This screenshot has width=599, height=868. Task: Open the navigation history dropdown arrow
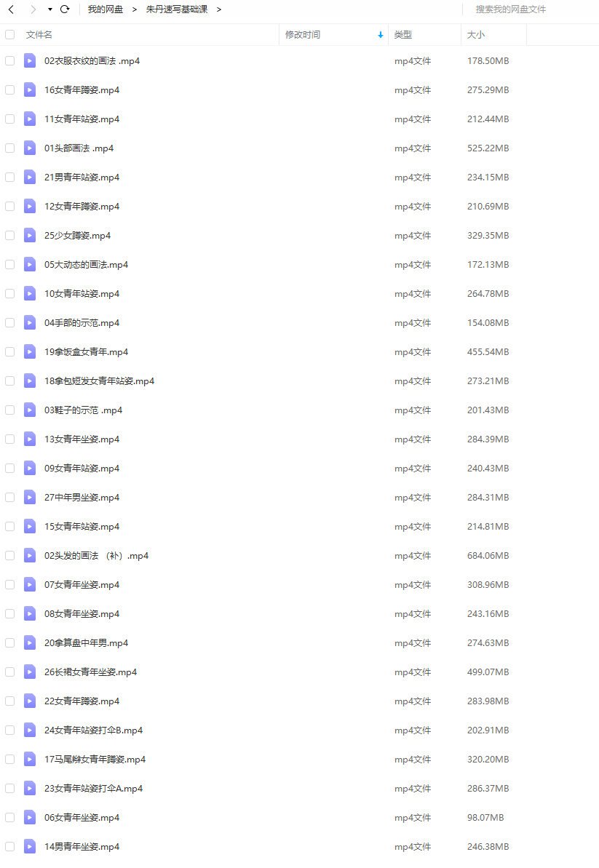tap(49, 9)
